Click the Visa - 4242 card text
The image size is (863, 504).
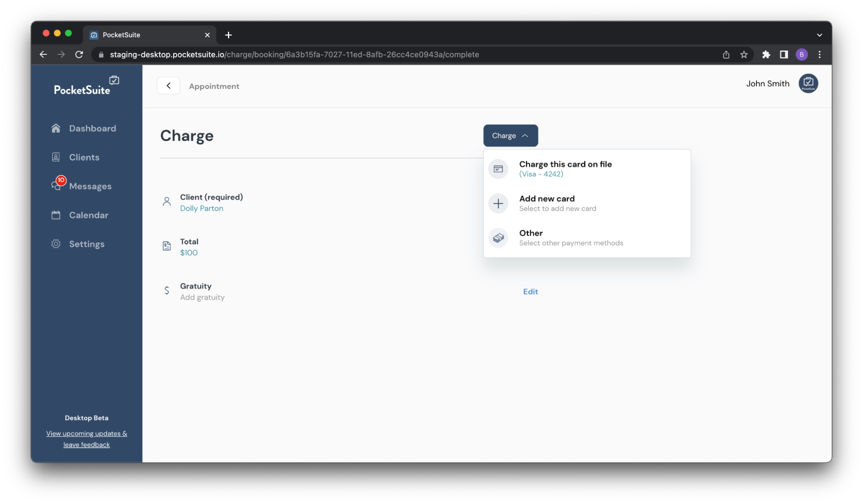tap(541, 174)
